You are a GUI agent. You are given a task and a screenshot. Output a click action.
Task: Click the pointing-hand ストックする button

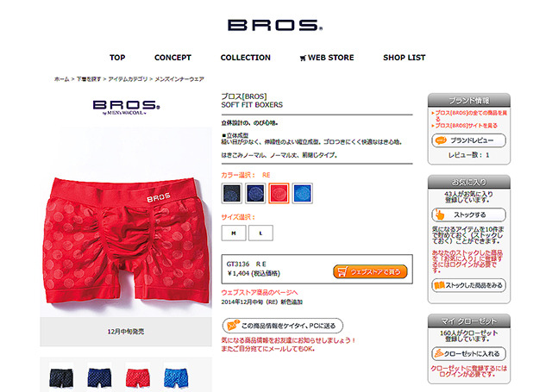pyautogui.click(x=468, y=215)
